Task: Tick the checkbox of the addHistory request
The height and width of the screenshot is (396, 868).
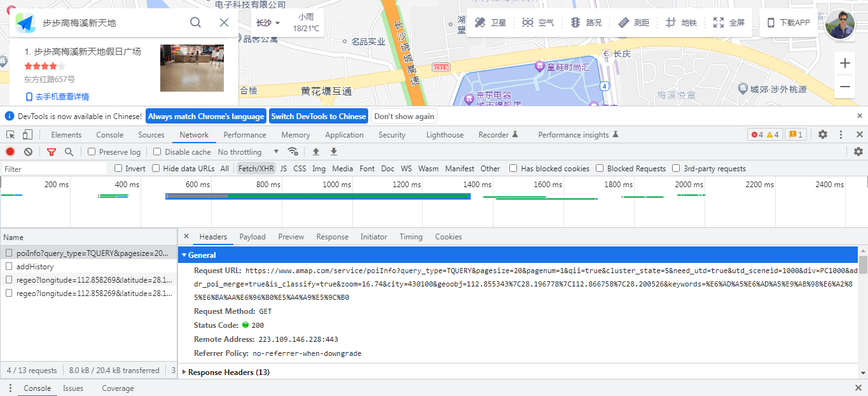Action: pyautogui.click(x=9, y=266)
